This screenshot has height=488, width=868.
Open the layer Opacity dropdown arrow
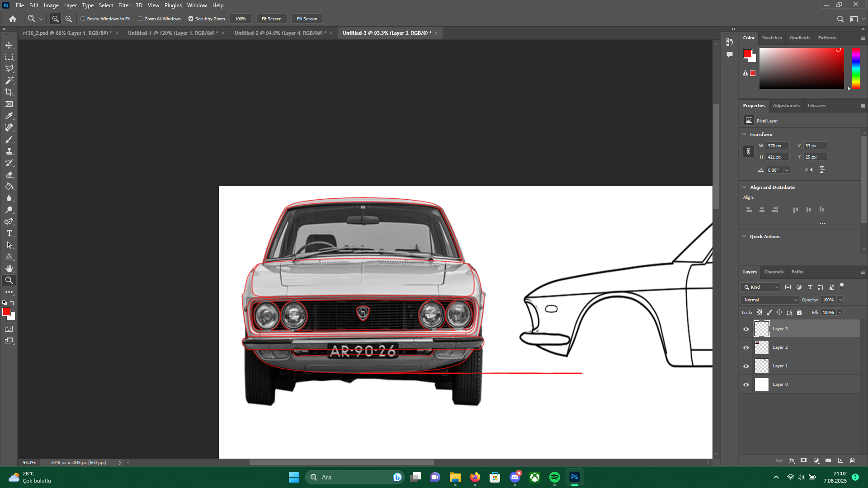840,300
